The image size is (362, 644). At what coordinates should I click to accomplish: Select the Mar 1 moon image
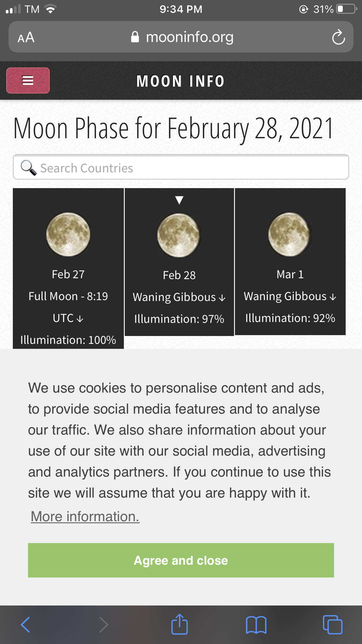click(x=290, y=235)
